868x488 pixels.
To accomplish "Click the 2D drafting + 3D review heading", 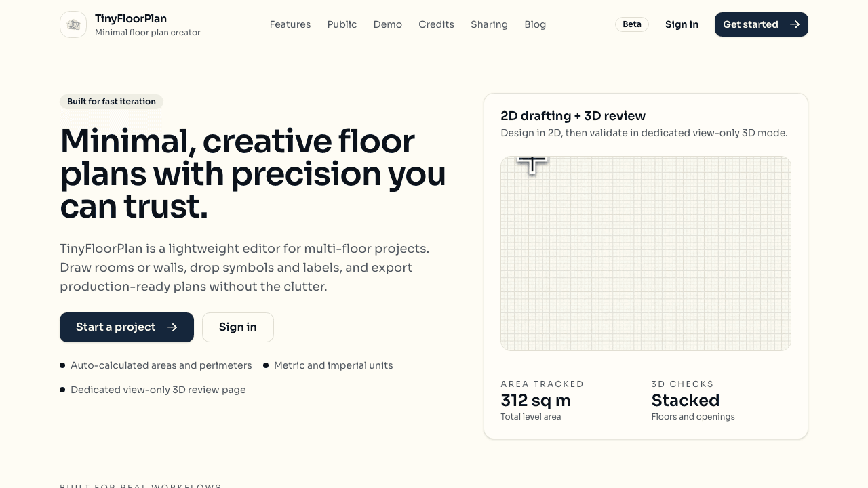I will pyautogui.click(x=573, y=116).
